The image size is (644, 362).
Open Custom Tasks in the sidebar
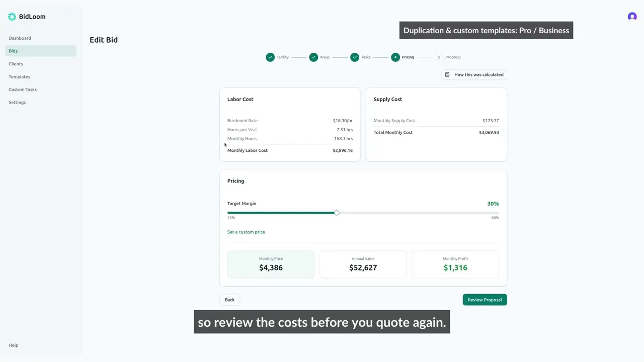pos(41,89)
